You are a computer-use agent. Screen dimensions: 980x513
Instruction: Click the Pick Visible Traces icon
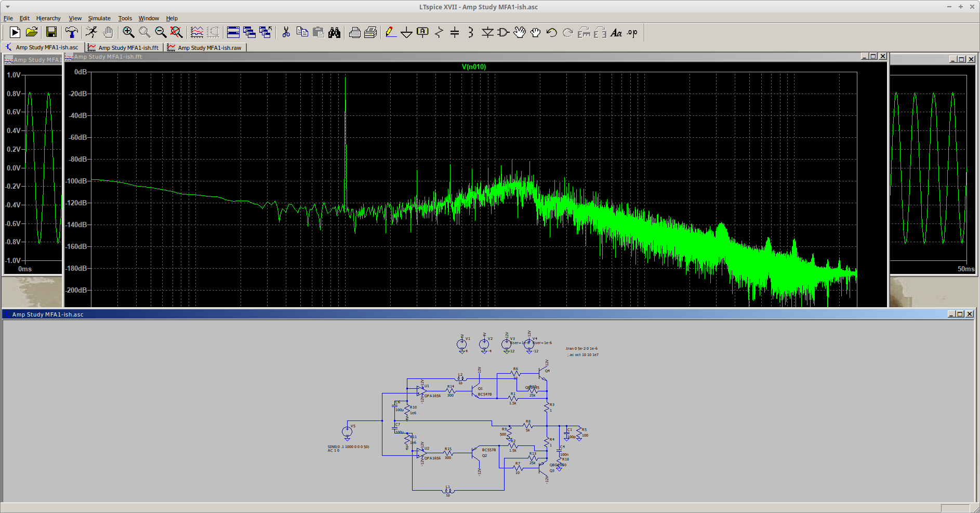coord(197,33)
